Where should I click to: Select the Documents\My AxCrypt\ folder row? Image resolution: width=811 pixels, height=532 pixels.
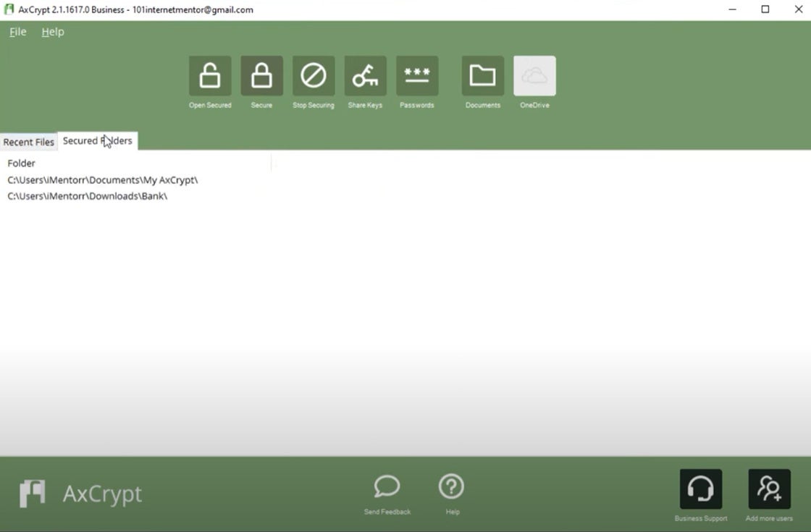(x=102, y=180)
